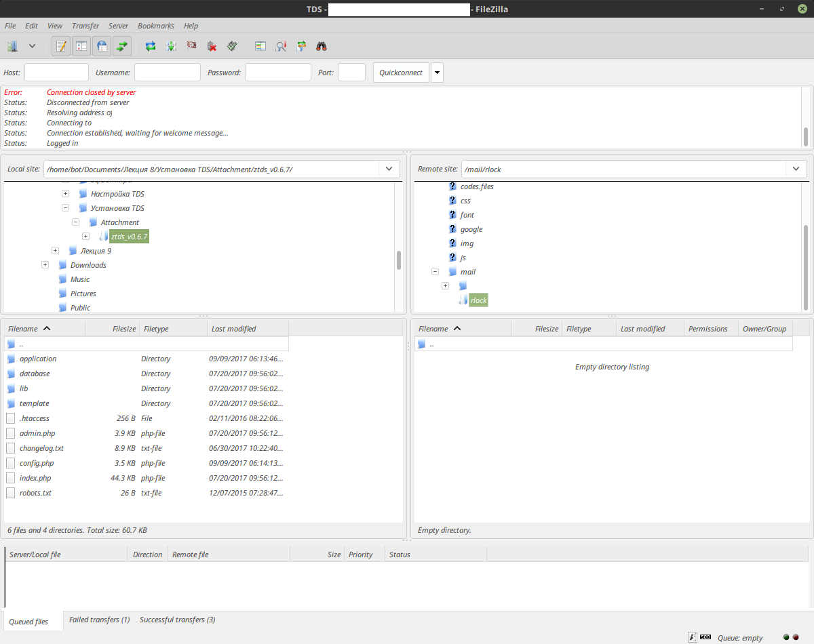
Task: Select the Music folder in local tree
Action: [x=80, y=279]
